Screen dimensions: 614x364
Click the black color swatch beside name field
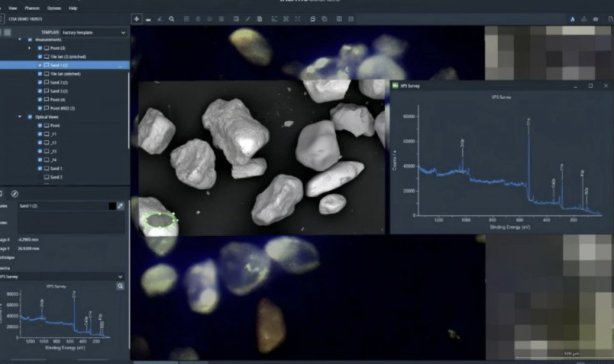(x=112, y=206)
